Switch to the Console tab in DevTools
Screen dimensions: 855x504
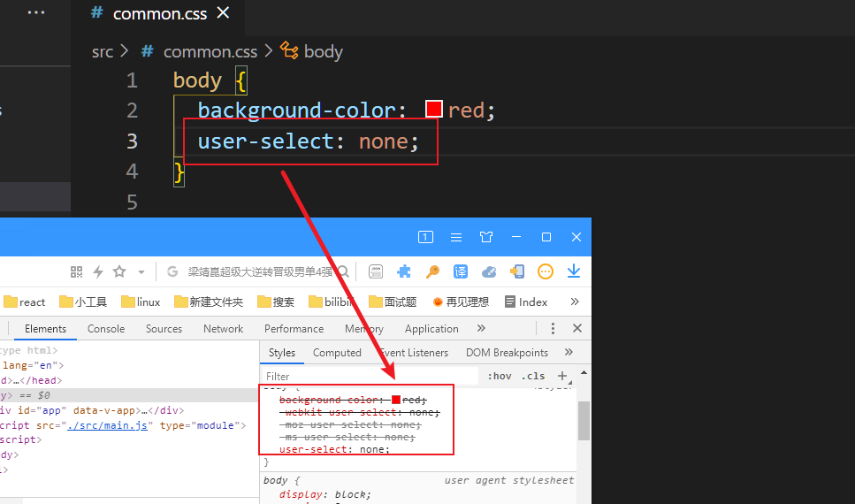tap(106, 329)
